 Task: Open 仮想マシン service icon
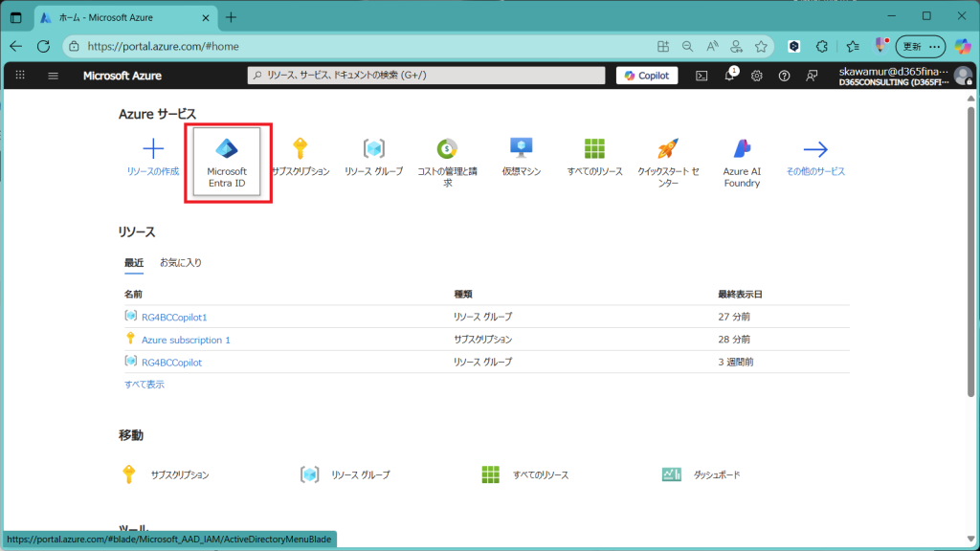click(x=522, y=148)
